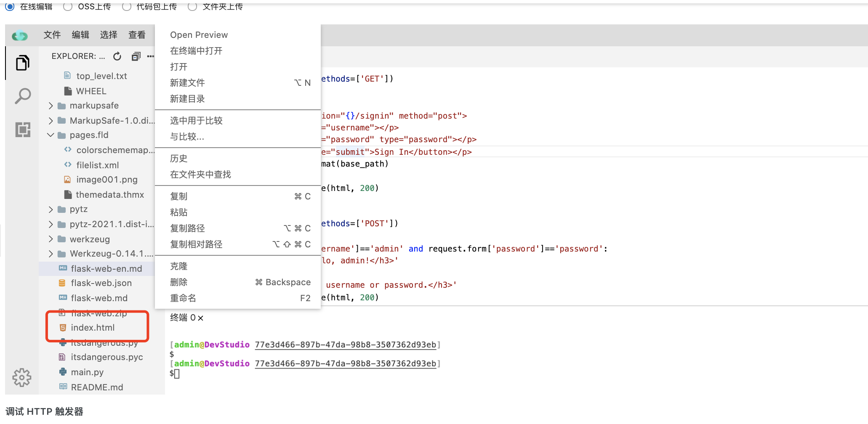The width and height of the screenshot is (868, 424).
Task: Open main.py in the file tree
Action: pyautogui.click(x=87, y=372)
